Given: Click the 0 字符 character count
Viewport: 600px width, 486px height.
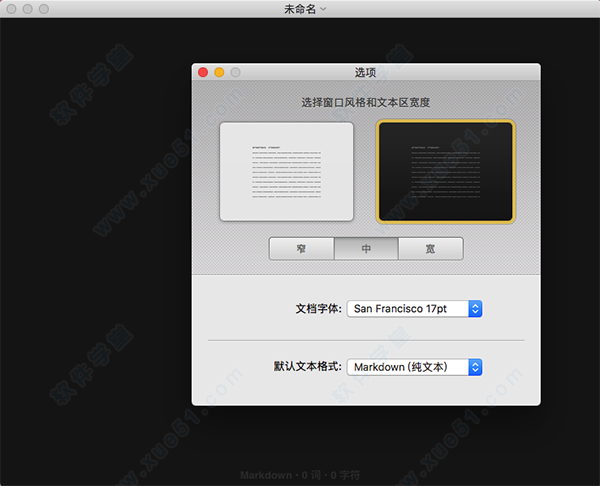Looking at the screenshot, I should coord(343,475).
